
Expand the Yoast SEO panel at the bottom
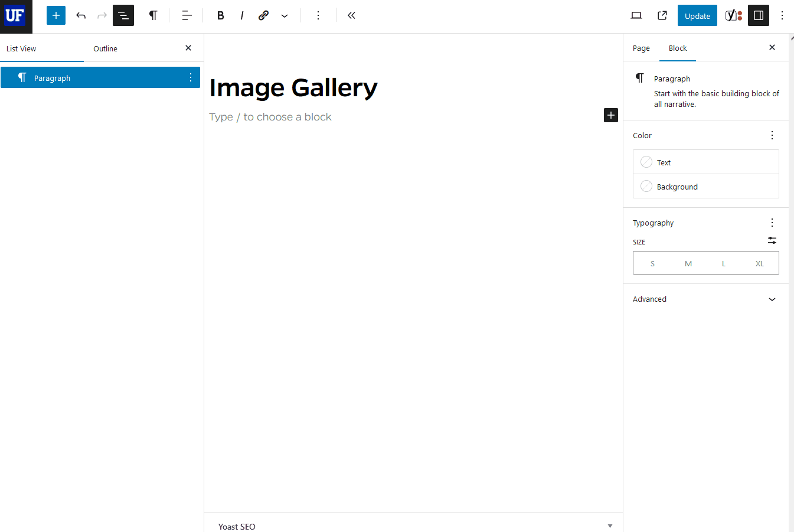coord(610,526)
